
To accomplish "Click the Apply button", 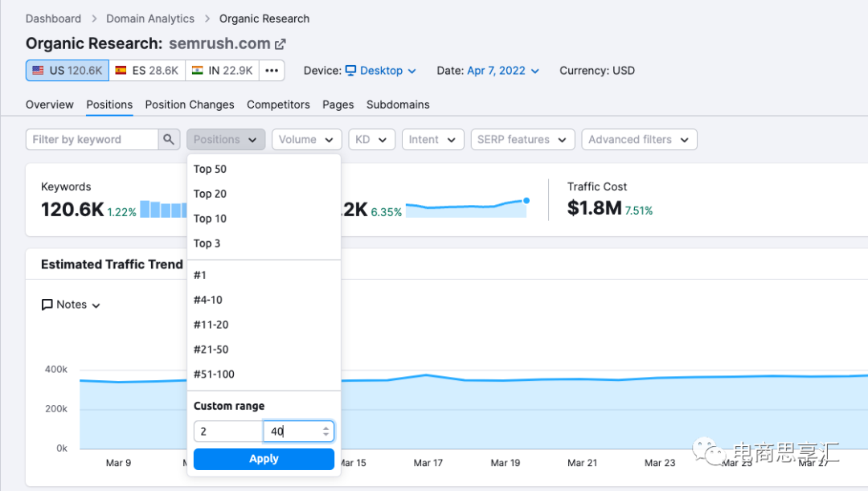I will 264,459.
